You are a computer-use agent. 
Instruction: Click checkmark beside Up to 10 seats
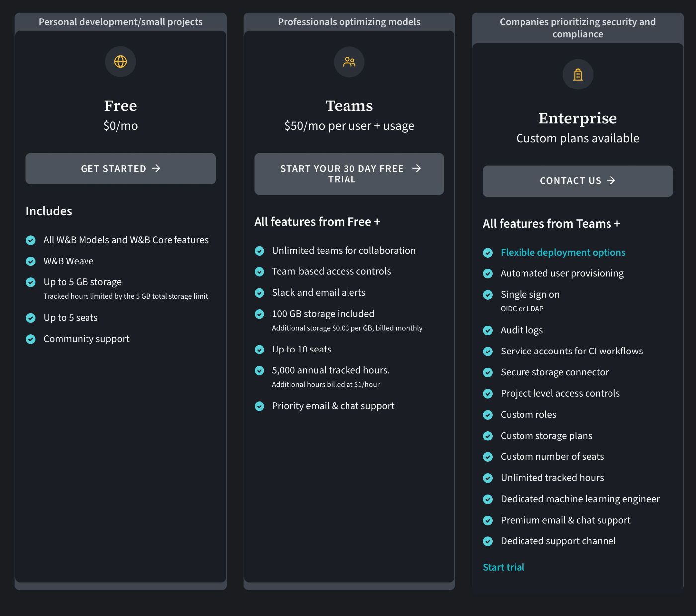click(x=260, y=350)
